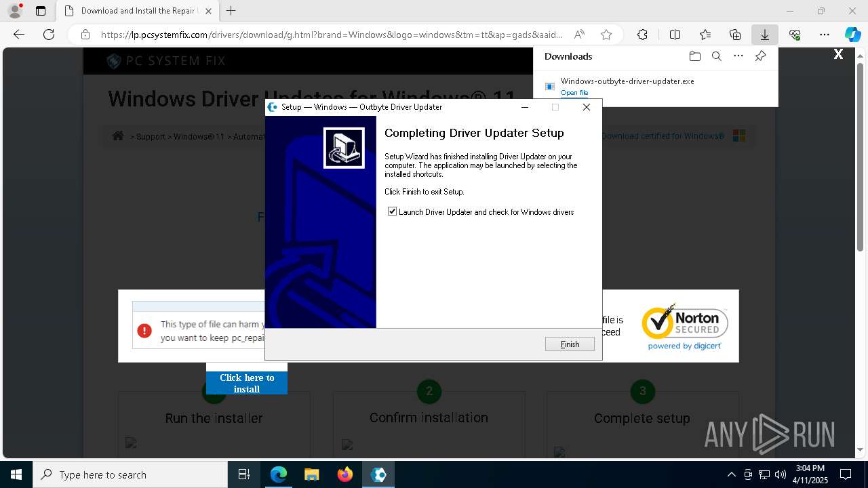This screenshot has height=488, width=868.
Task: Click browser Back arrow
Action: [x=19, y=35]
